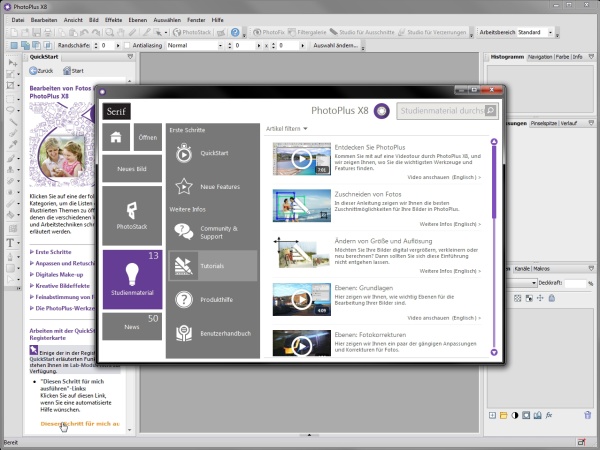Open the Bearbeiten menu
600x450 pixels.
tap(44, 20)
